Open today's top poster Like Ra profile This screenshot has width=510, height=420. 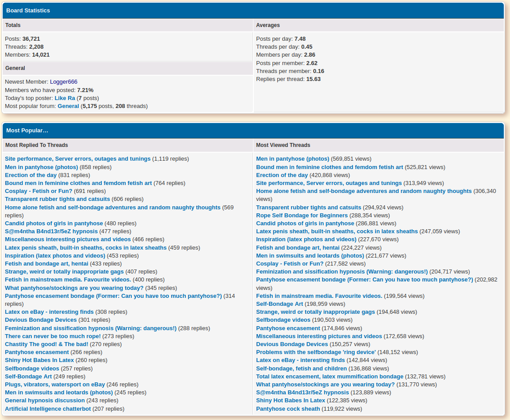(65, 98)
